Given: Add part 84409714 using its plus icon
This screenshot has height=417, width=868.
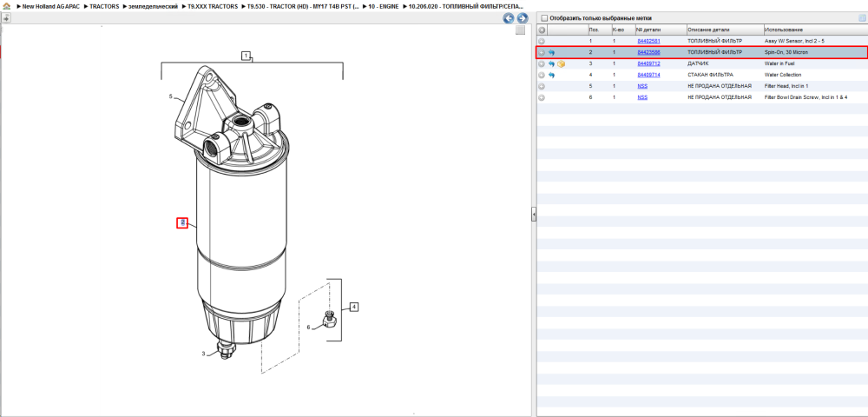Looking at the screenshot, I should (x=542, y=75).
